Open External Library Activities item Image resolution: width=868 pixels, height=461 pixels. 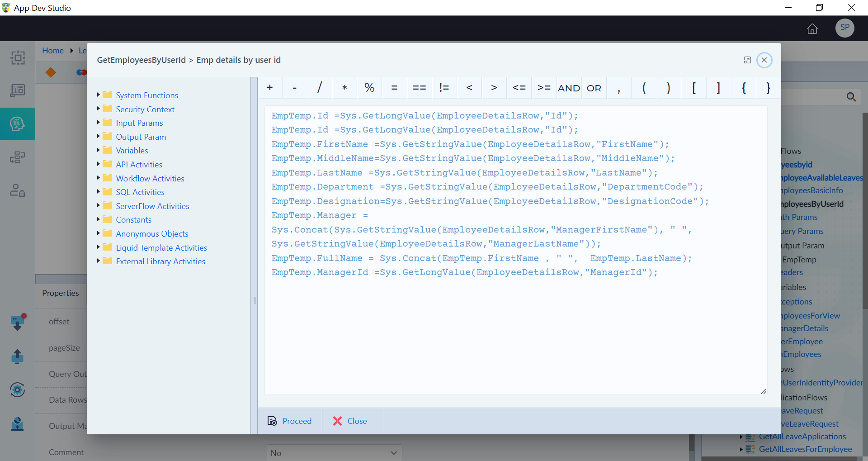[160, 261]
